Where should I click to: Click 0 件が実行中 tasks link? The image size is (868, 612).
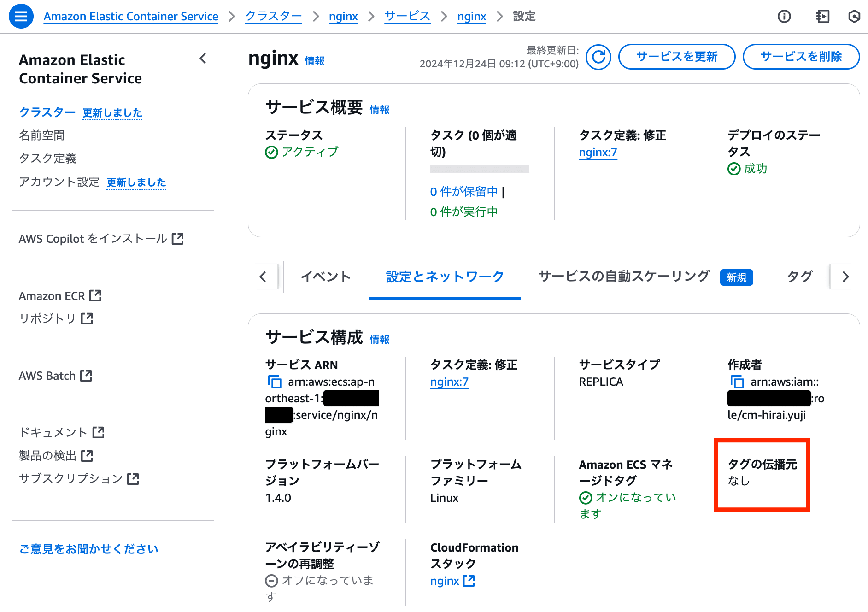464,212
